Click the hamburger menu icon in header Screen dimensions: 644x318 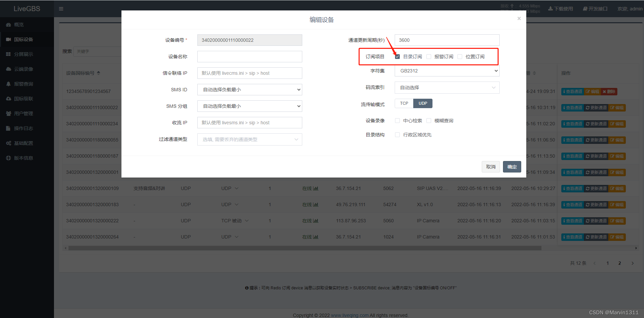click(x=61, y=9)
